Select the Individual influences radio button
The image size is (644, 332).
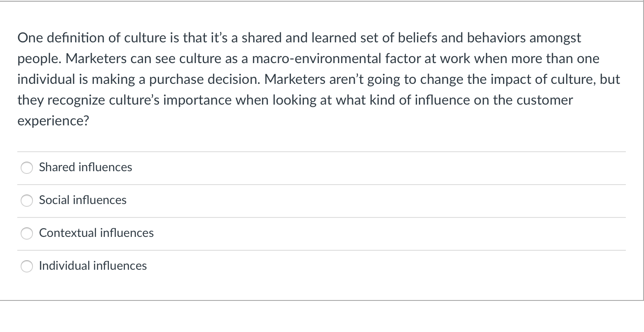coord(27,266)
